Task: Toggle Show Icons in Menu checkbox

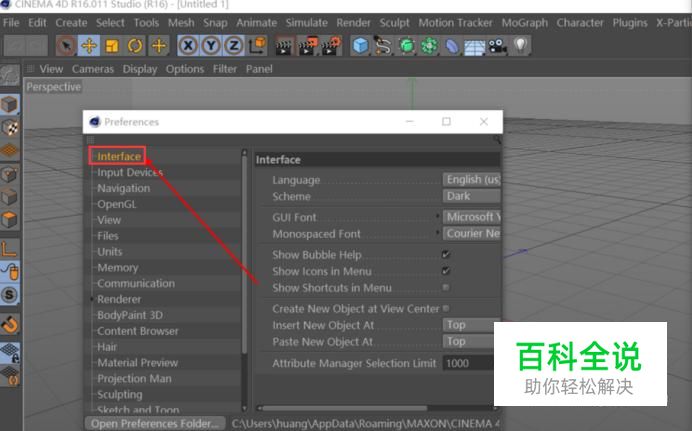Action: click(446, 271)
